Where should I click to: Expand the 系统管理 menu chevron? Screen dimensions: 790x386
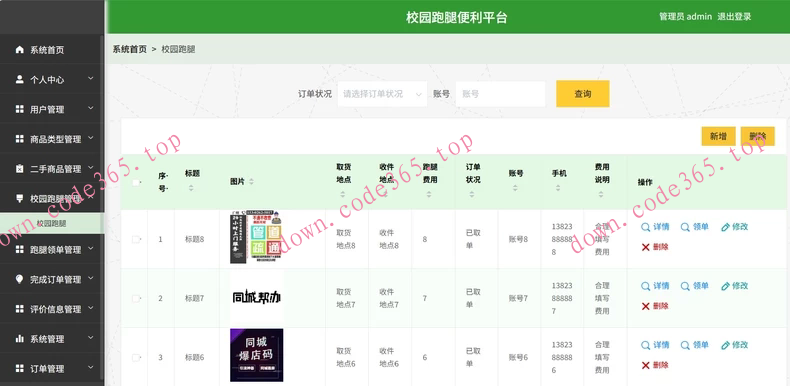91,338
